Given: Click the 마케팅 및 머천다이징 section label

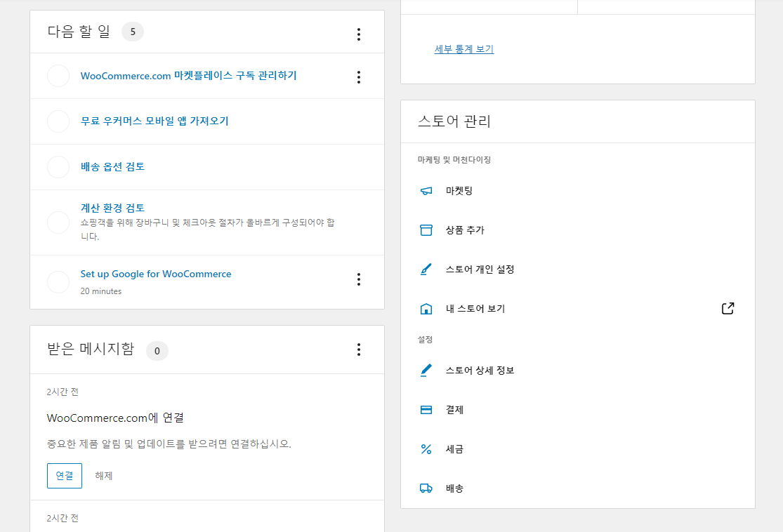Looking at the screenshot, I should (x=454, y=160).
